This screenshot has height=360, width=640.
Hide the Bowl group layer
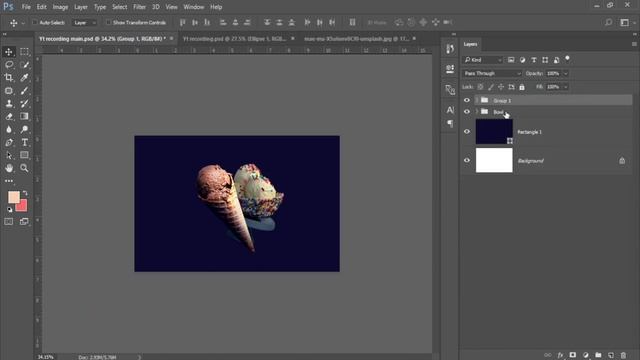pos(467,111)
